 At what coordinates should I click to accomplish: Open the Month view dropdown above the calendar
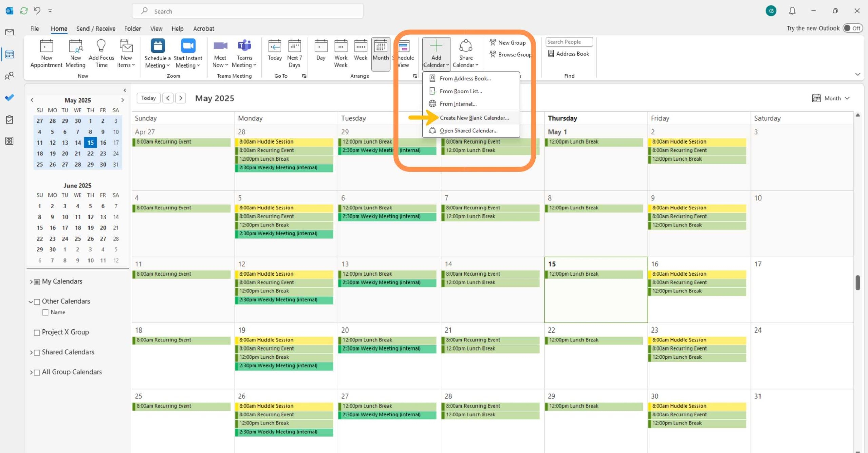(831, 98)
